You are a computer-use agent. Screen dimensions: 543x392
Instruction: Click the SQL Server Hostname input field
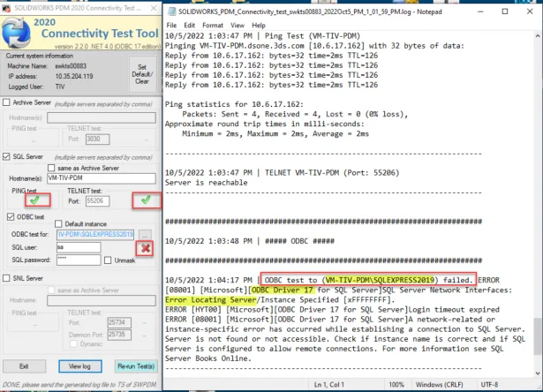[x=97, y=177]
